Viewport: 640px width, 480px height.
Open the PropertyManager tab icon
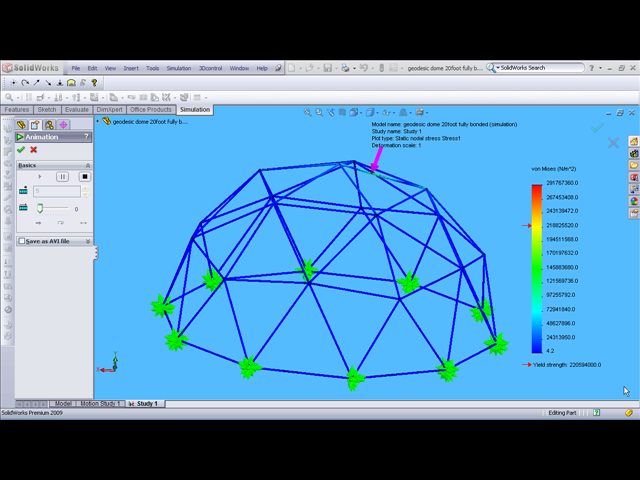pyautogui.click(x=35, y=125)
